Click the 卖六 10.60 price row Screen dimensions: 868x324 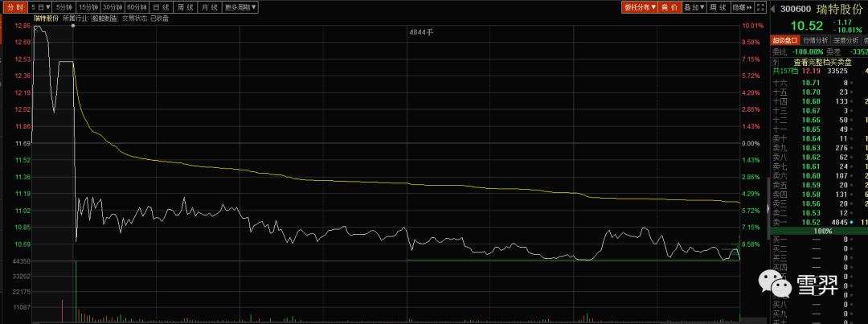point(819,175)
